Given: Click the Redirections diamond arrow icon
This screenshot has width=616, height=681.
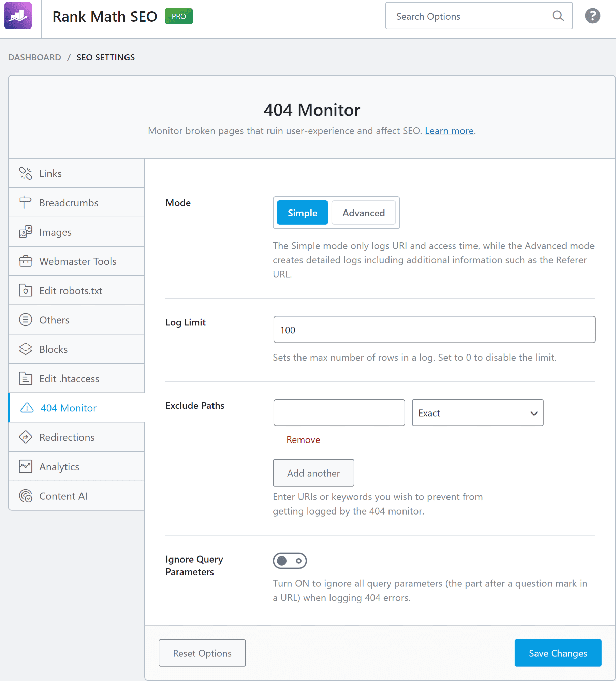Looking at the screenshot, I should (x=25, y=437).
